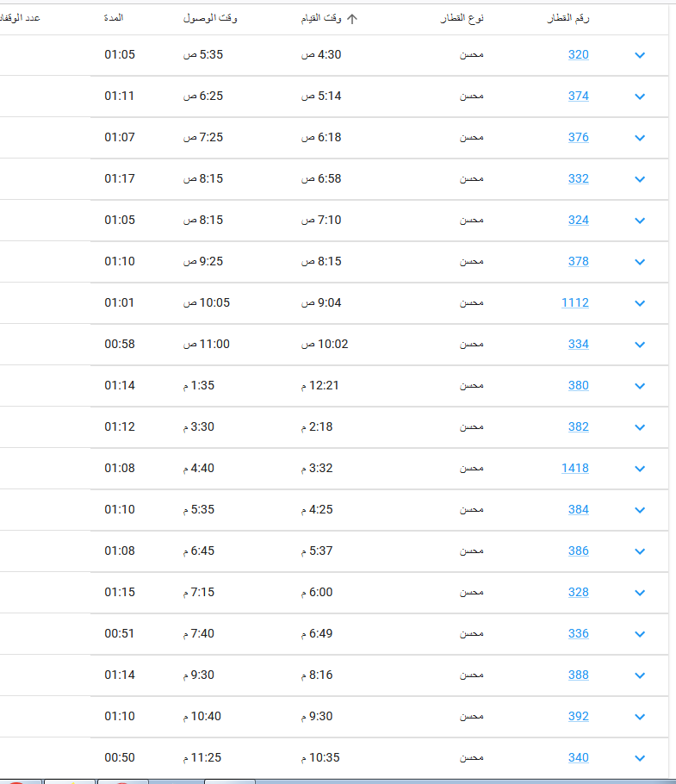
Task: Expand the train 392 row chevron
Action: pyautogui.click(x=640, y=717)
